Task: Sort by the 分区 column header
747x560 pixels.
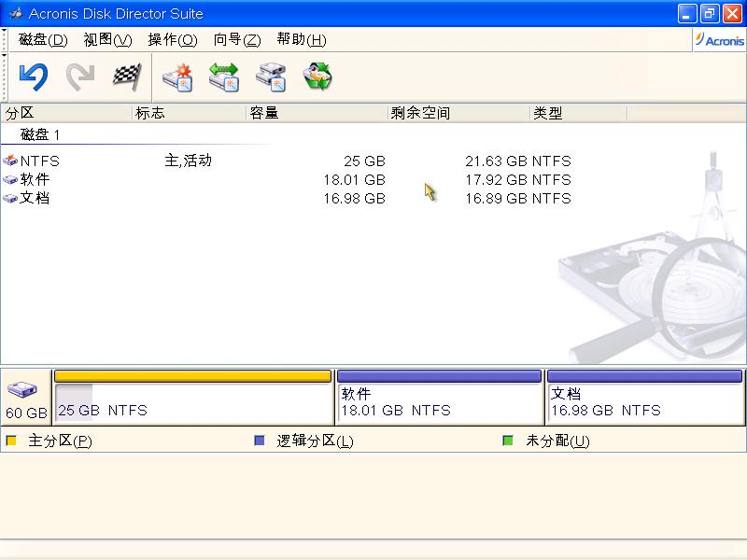Action: pyautogui.click(x=66, y=113)
